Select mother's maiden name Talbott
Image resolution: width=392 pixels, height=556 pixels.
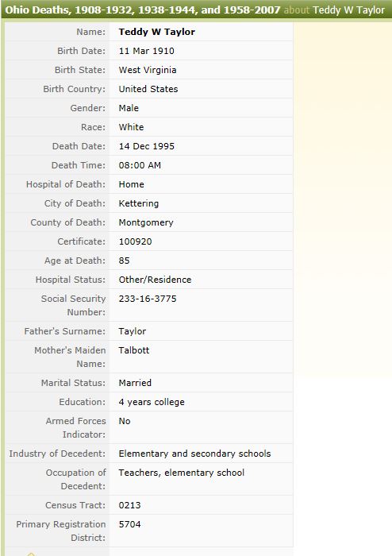134,350
